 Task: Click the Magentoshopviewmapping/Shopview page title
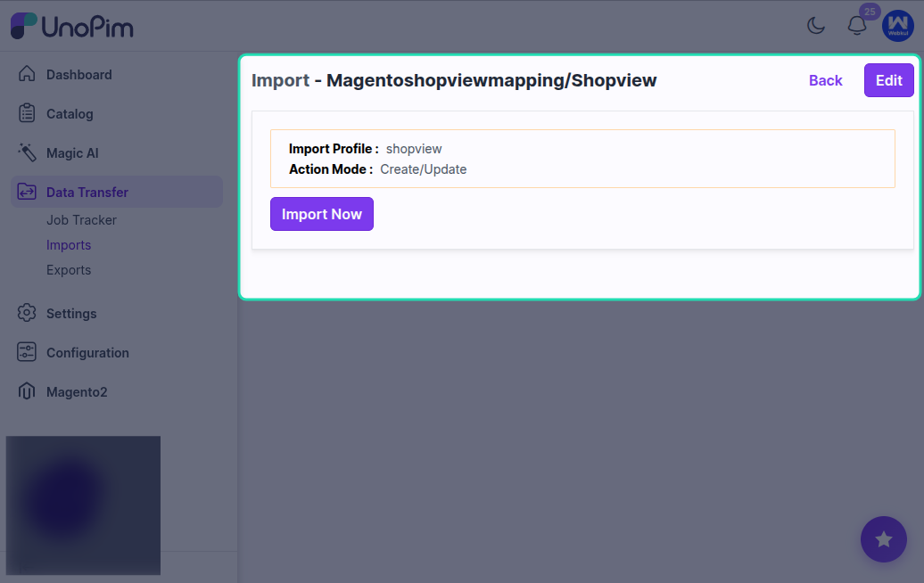[x=491, y=80]
